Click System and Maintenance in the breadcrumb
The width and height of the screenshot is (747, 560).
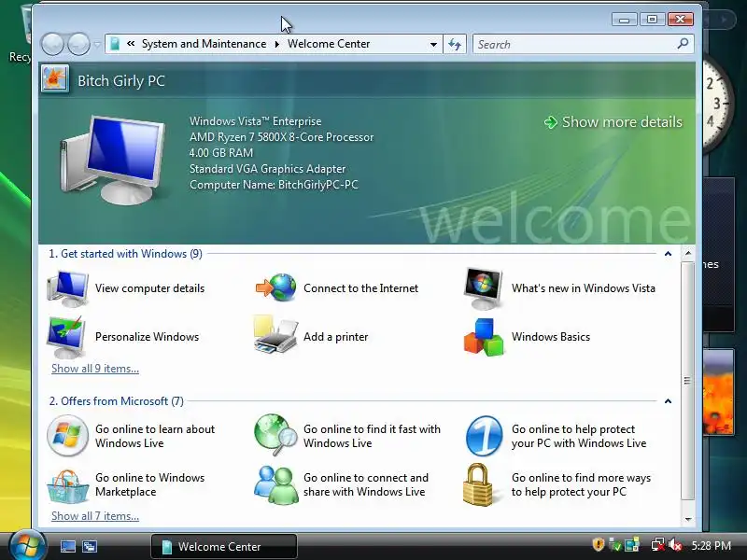(204, 44)
